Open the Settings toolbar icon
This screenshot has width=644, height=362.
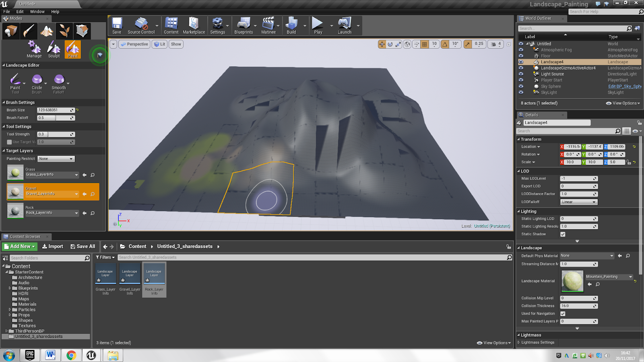click(217, 26)
